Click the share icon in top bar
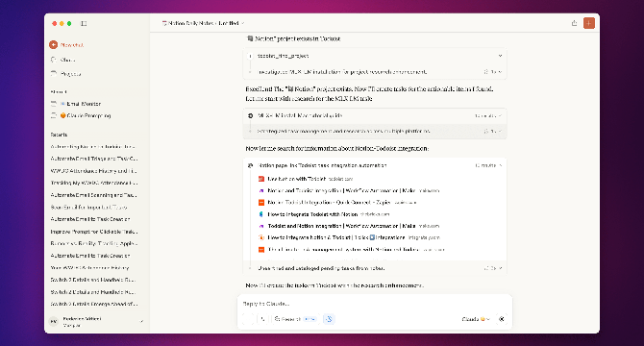Screen dimensions: 644x346 (574, 23)
